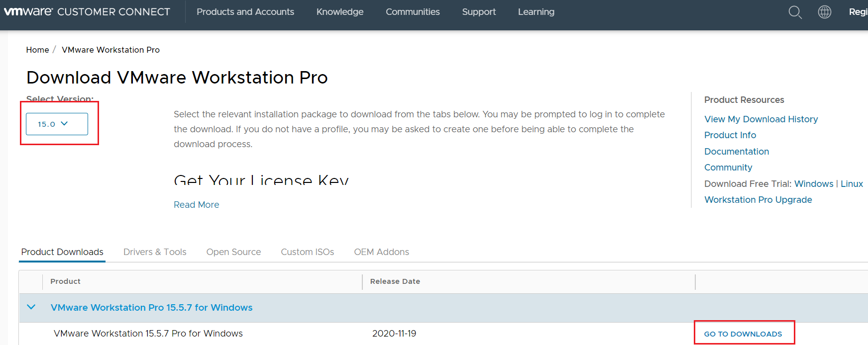Open the Communities menu
The width and height of the screenshot is (868, 345).
click(x=413, y=11)
